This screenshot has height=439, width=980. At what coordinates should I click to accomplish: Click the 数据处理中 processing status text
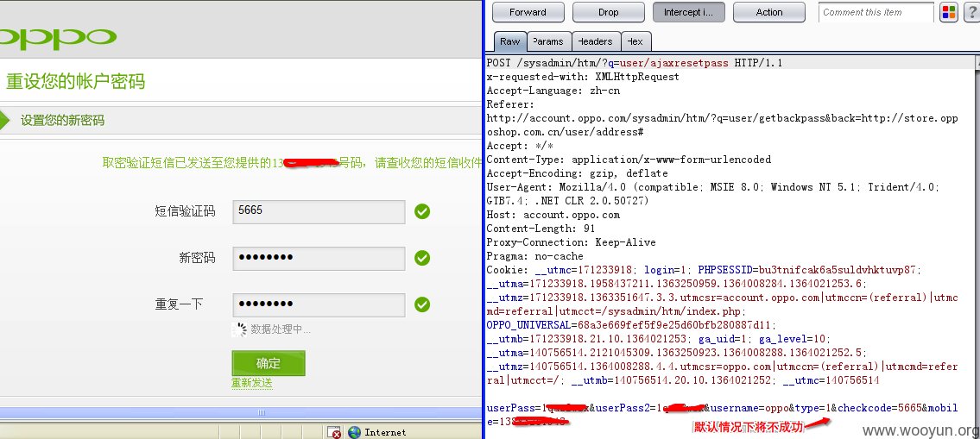pyautogui.click(x=281, y=329)
